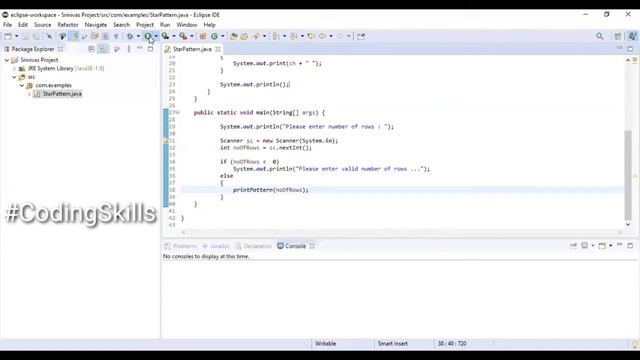Click Package Explorer View Menu icon
Screen dimensions: 640x360
(x=129, y=49)
